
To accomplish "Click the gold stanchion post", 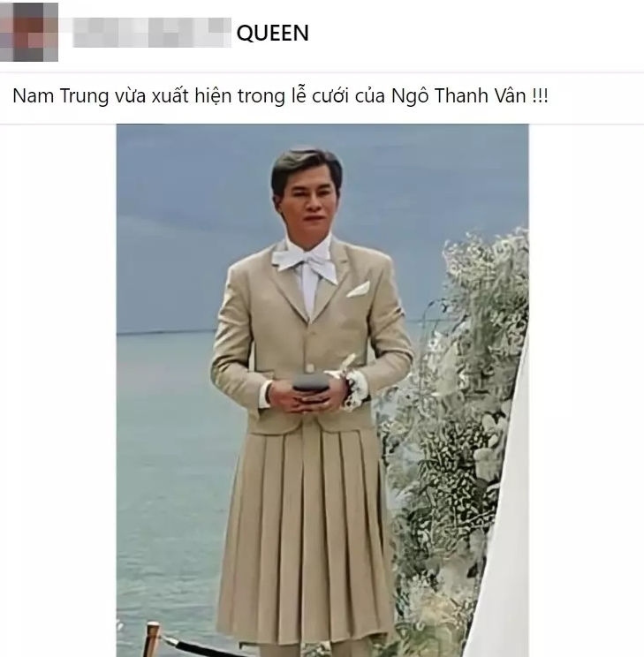I will click(x=152, y=639).
